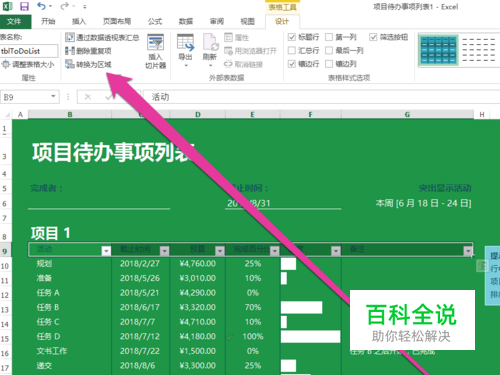Open the 文件 (File) tab
Image resolution: width=500 pixels, height=375 pixels.
coord(15,22)
